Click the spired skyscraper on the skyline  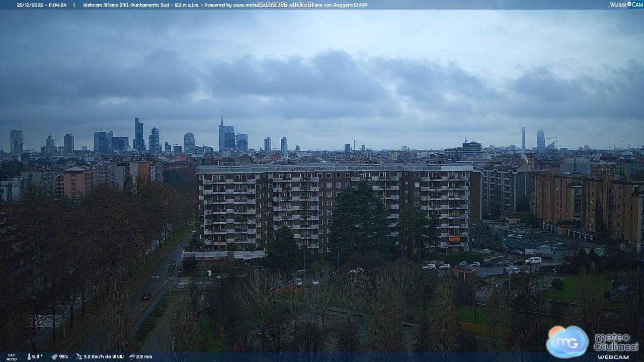[222, 133]
